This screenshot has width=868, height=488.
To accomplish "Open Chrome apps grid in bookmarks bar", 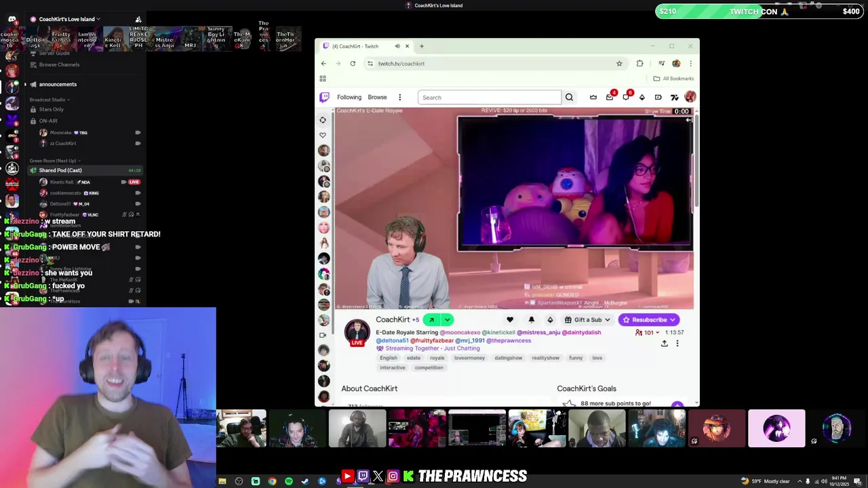I will [323, 79].
